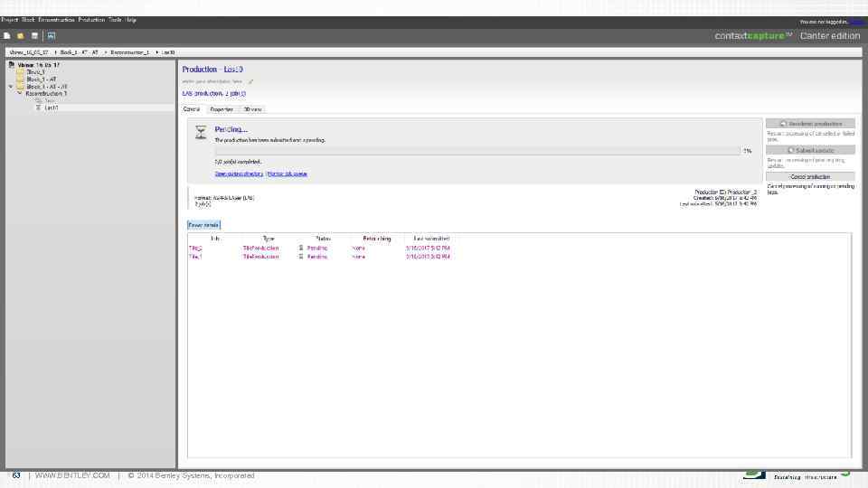Select Block_1 - AT - AT tree item
Viewport: 868px width, 488px height.
pos(47,87)
